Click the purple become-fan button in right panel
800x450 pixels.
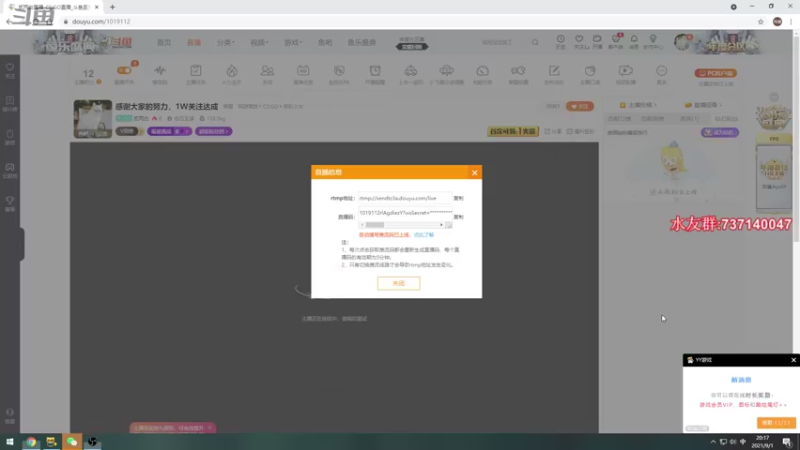point(719,132)
